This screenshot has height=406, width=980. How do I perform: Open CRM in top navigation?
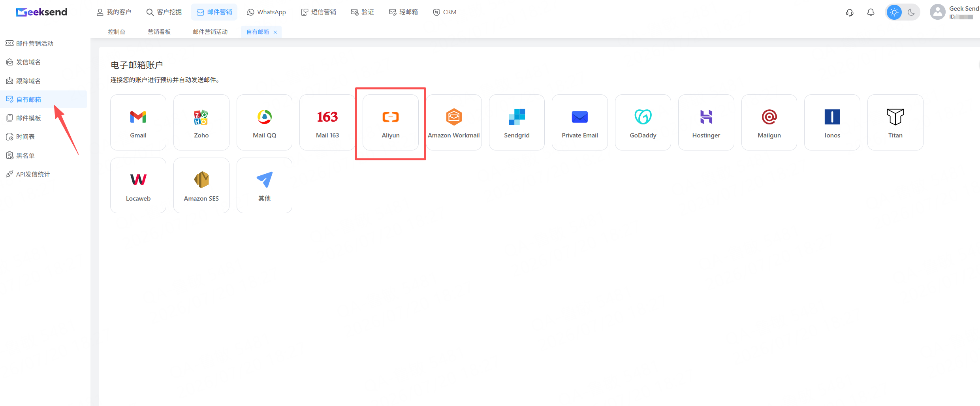pos(445,12)
